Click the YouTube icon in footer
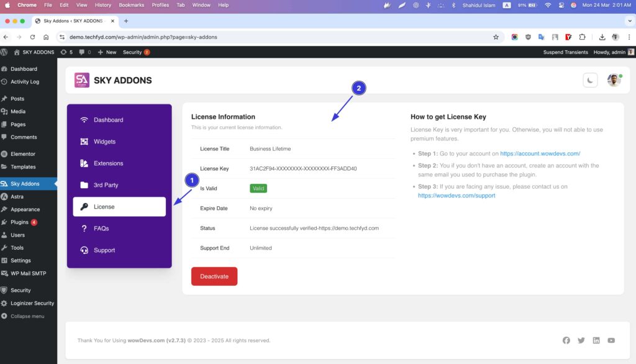 (611, 340)
